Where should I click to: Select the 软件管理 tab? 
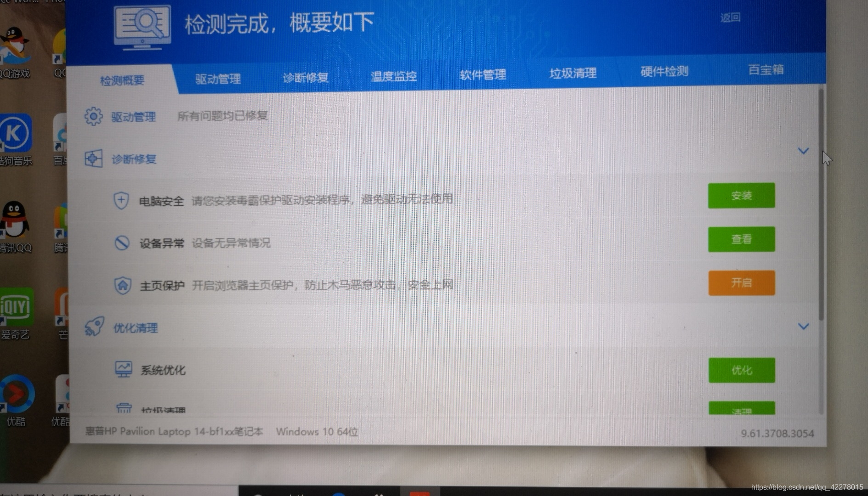(x=482, y=75)
